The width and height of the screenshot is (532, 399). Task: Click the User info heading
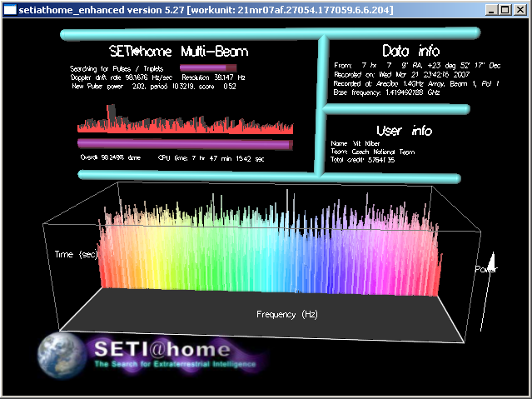coord(404,130)
